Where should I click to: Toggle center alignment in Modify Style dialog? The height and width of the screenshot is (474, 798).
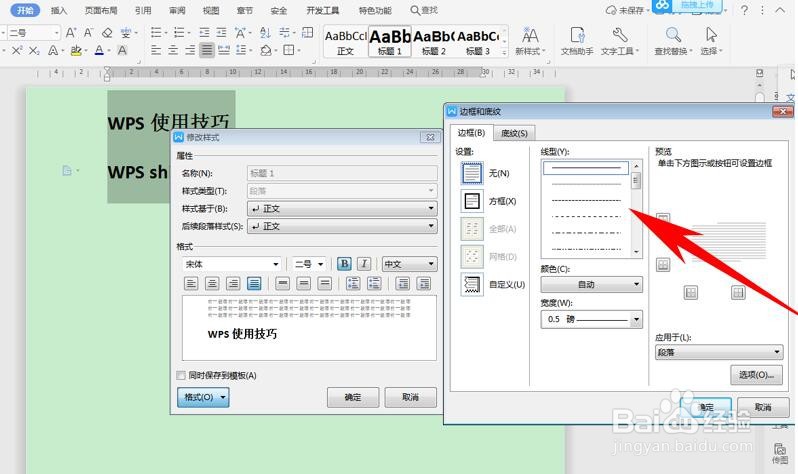click(x=212, y=284)
